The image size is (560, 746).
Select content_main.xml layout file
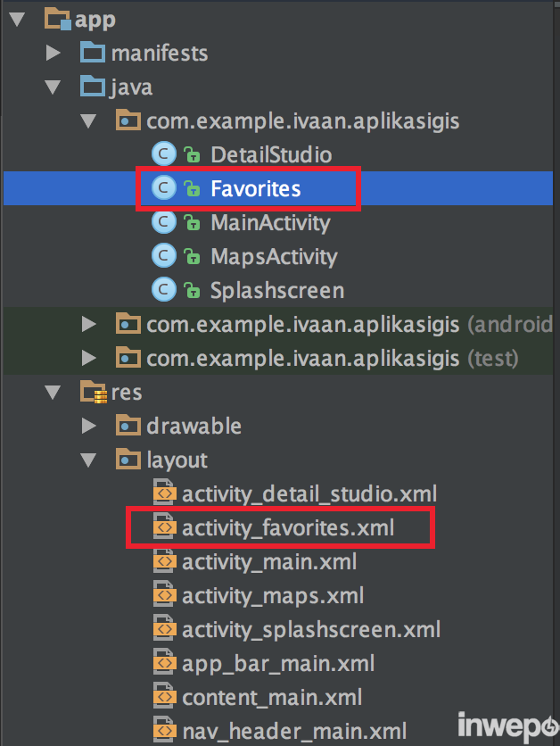tap(273, 697)
